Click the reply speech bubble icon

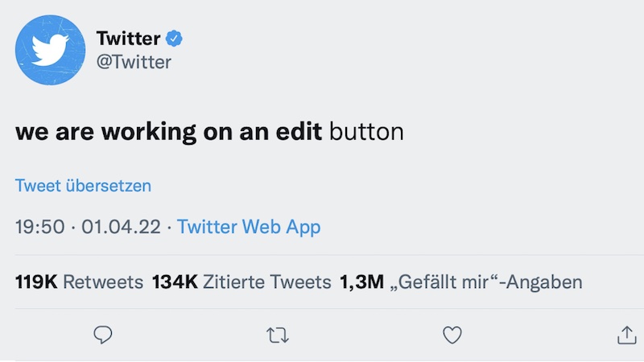tap(102, 335)
